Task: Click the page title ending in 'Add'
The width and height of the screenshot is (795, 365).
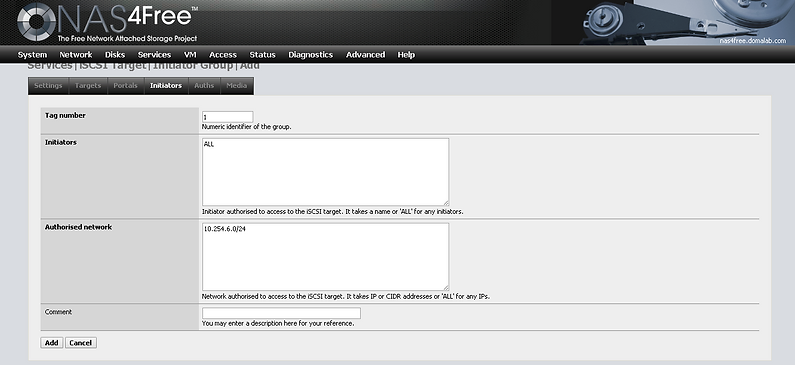Action: 143,66
